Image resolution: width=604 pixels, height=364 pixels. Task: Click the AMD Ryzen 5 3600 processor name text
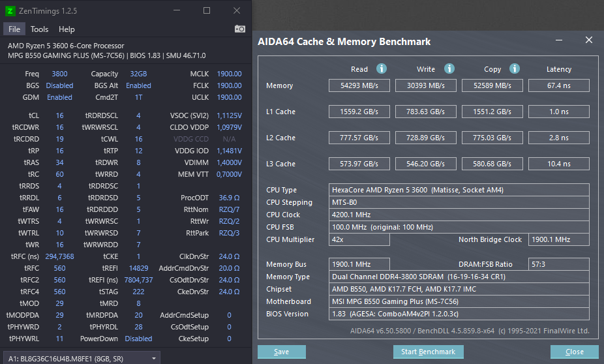pyautogui.click(x=66, y=46)
